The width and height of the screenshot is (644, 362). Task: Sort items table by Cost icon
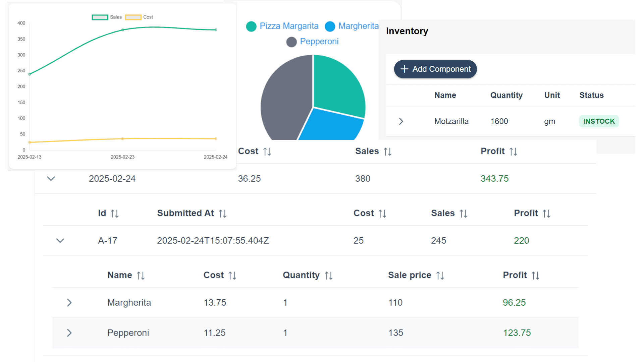232,276
